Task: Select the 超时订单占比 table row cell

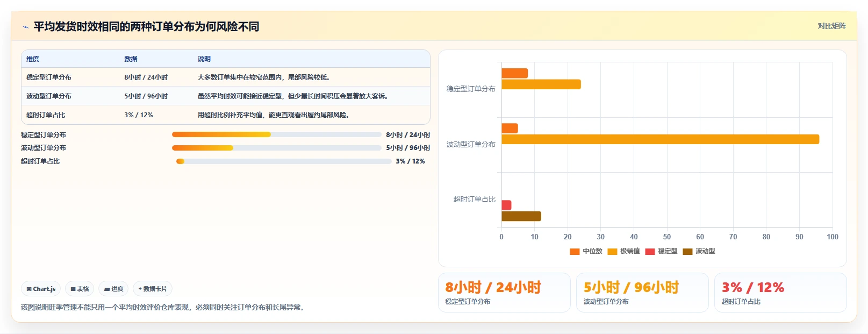Action: [x=46, y=115]
